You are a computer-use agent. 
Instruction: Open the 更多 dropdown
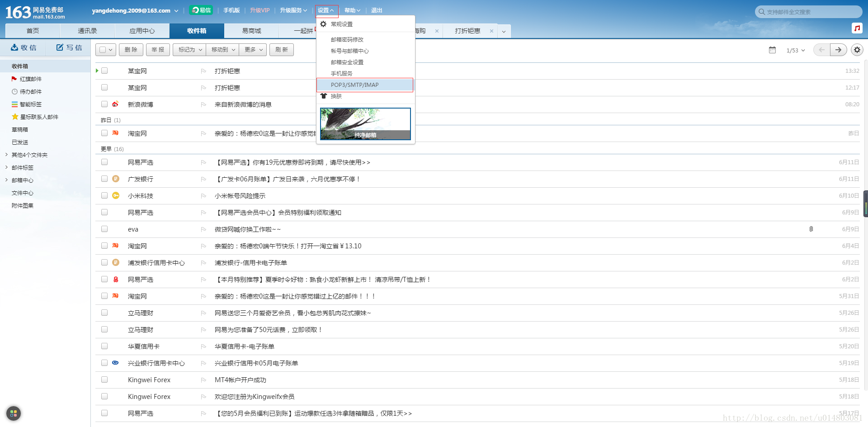[x=253, y=50]
